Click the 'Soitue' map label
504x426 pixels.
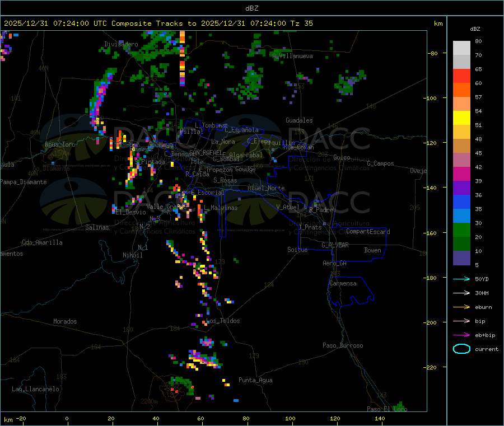pyautogui.click(x=297, y=250)
